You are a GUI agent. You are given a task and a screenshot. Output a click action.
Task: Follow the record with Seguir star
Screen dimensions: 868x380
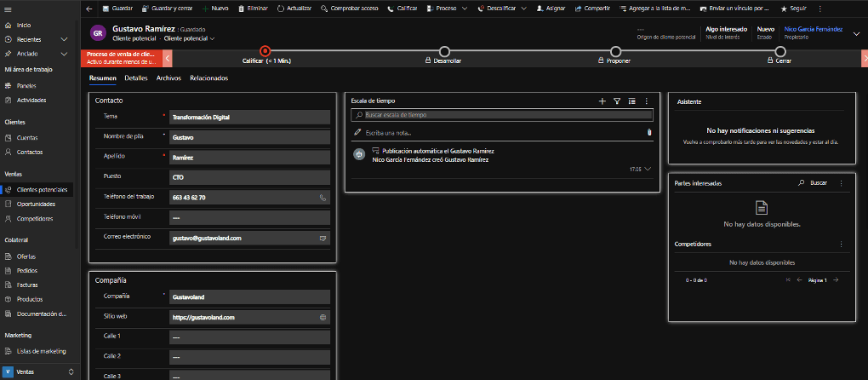pos(793,9)
